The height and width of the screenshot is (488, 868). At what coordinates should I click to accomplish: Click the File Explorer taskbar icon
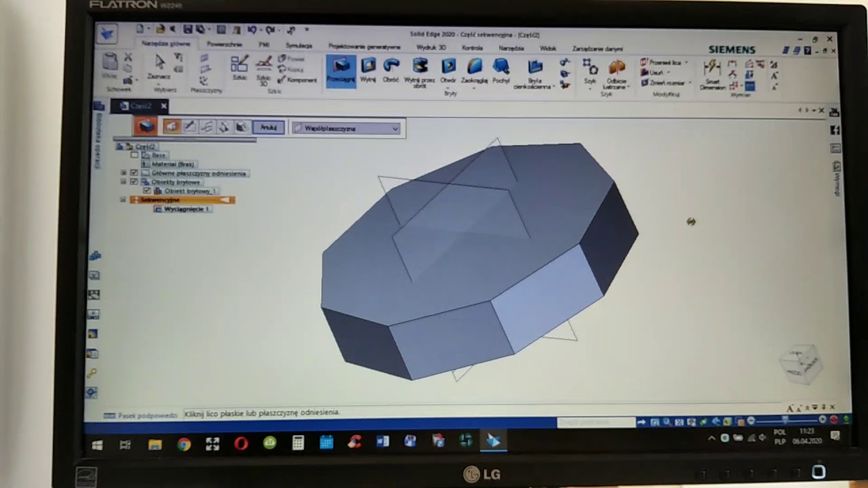[x=155, y=445]
